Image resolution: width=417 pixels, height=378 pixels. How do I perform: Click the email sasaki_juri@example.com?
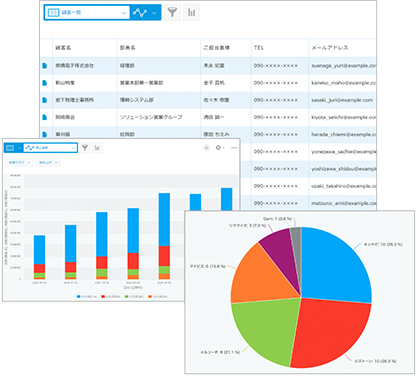342,100
